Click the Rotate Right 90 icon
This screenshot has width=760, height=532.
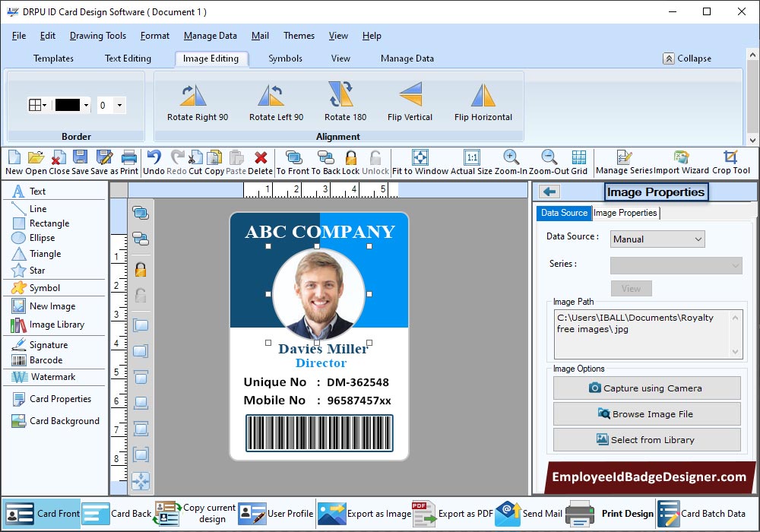pos(194,95)
